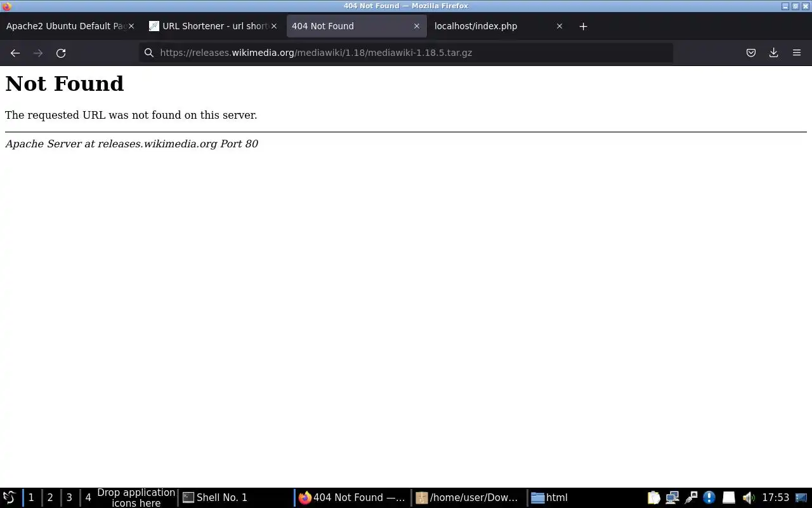
Task: Open the /home/user/Downloads archive taskbar entry
Action: 469,498
